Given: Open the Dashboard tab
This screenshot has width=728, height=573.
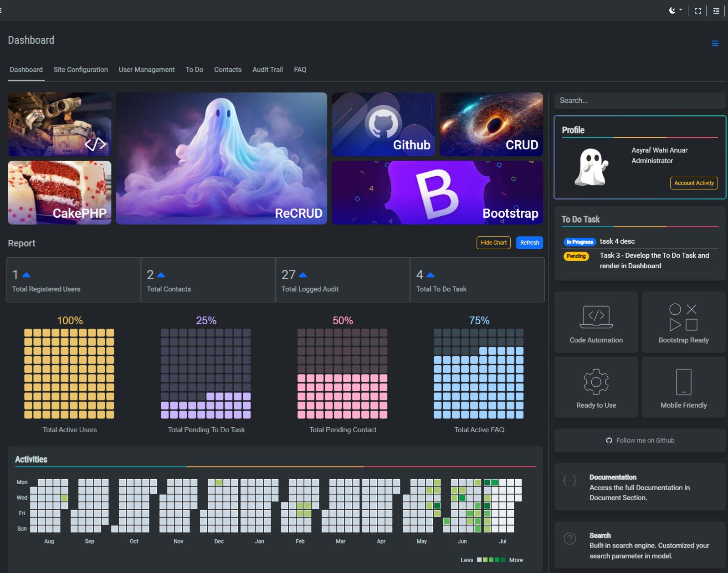Looking at the screenshot, I should click(26, 70).
